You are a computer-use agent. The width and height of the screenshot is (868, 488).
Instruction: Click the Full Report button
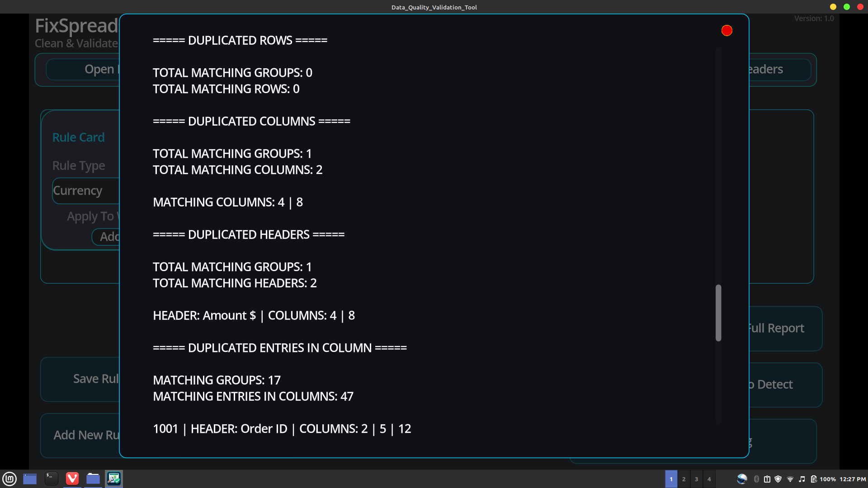[785, 328]
